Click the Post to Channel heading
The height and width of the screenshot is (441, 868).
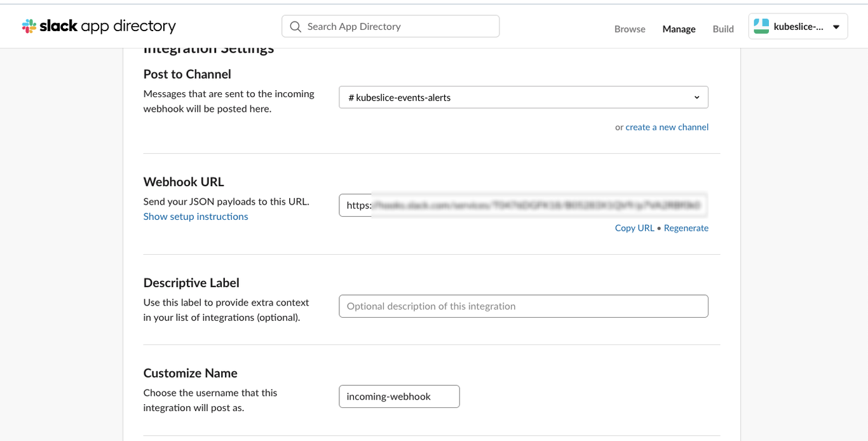tap(187, 74)
